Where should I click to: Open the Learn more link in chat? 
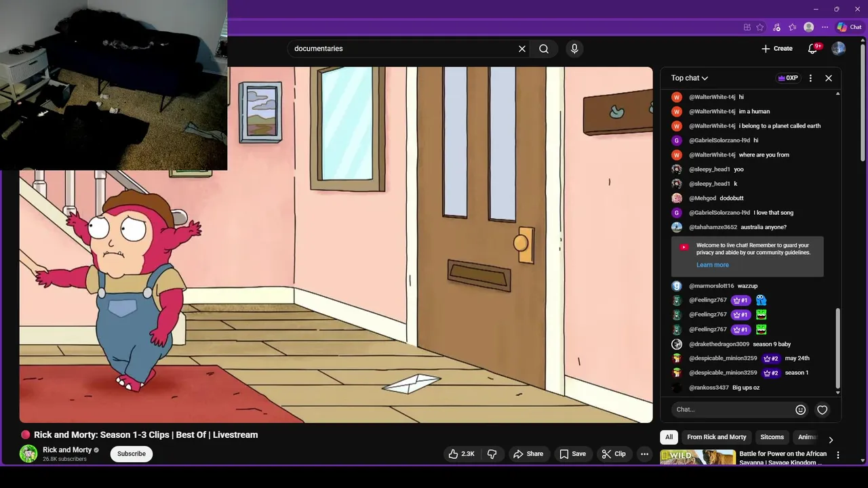(x=713, y=265)
